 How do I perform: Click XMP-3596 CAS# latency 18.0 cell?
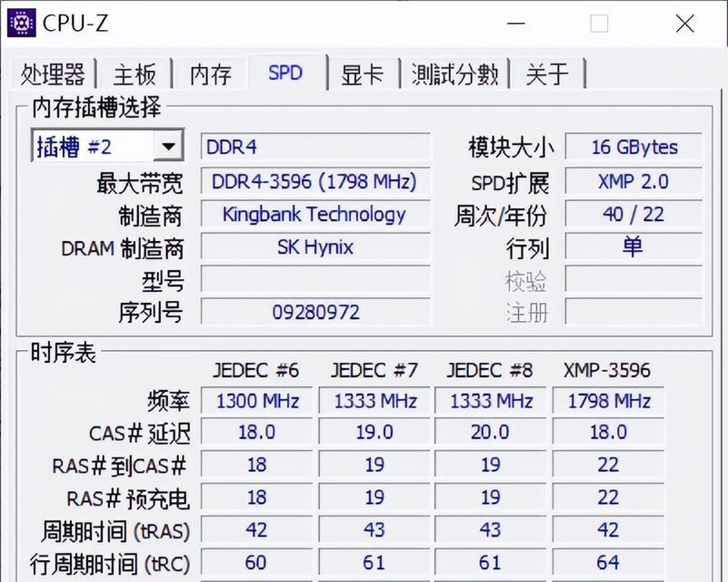[x=608, y=433]
